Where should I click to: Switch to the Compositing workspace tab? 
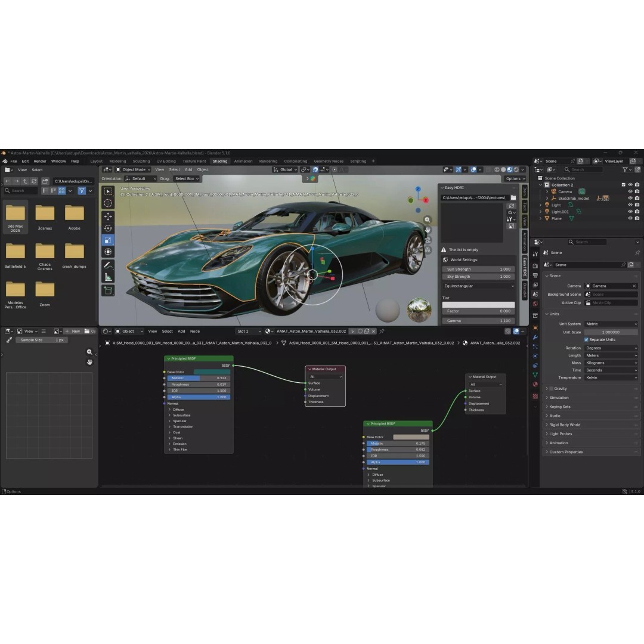[x=295, y=162]
